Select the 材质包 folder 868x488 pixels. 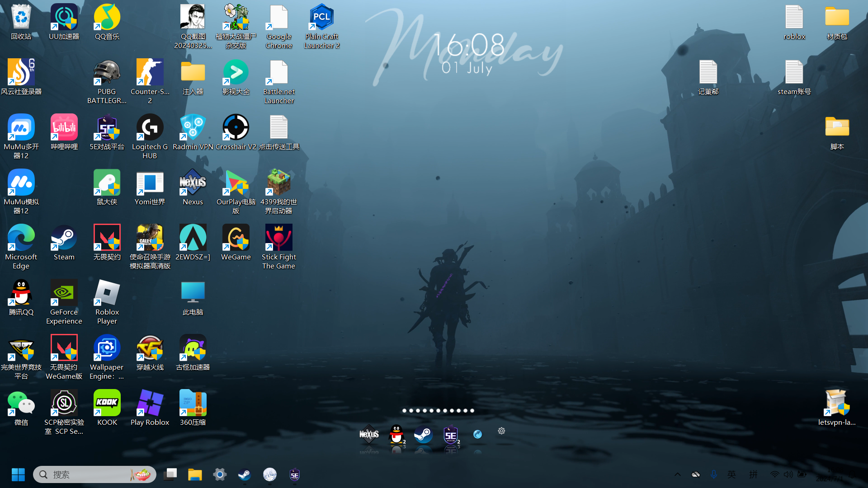[837, 23]
